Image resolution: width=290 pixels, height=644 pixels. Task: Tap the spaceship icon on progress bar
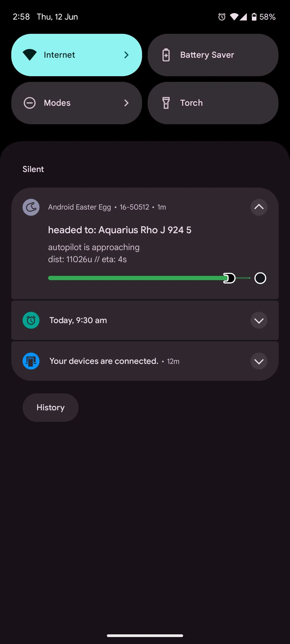[x=229, y=278]
